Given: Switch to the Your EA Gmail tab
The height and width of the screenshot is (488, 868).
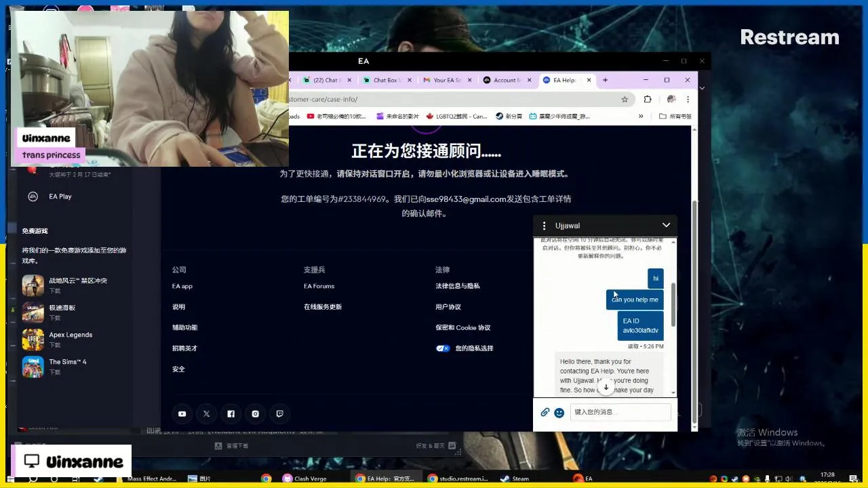Looking at the screenshot, I should (x=447, y=80).
